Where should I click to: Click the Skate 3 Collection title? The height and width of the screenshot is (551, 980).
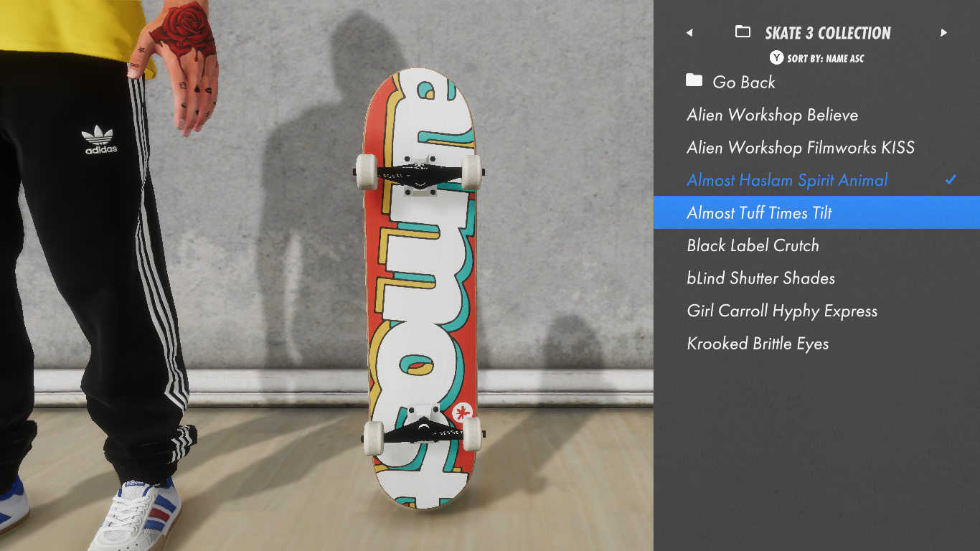click(827, 33)
